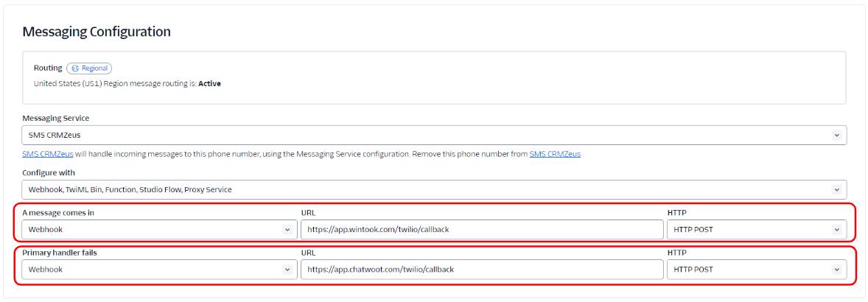Click the chevron arrow on Configure with field

[836, 189]
